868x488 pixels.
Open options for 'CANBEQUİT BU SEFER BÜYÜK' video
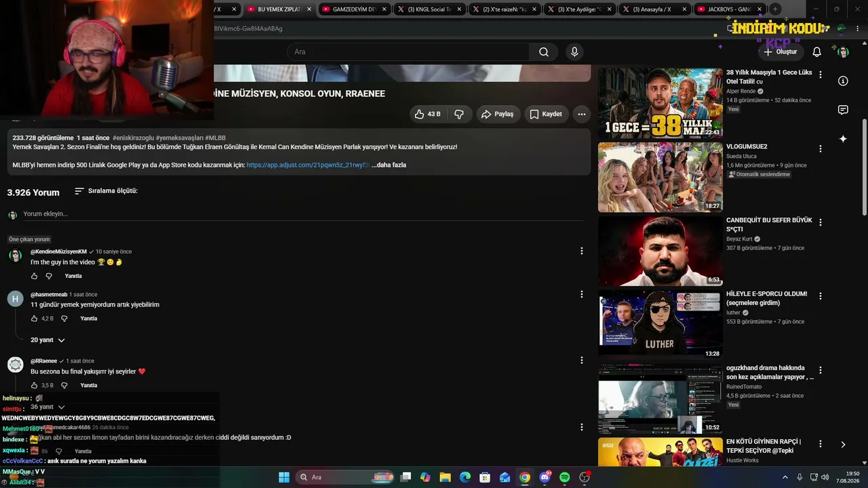(x=821, y=222)
